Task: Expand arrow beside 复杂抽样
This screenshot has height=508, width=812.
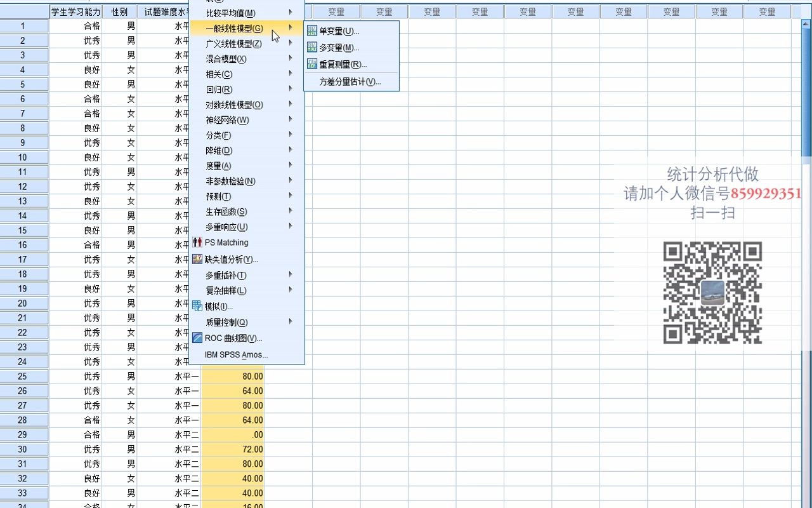Action: [x=291, y=290]
